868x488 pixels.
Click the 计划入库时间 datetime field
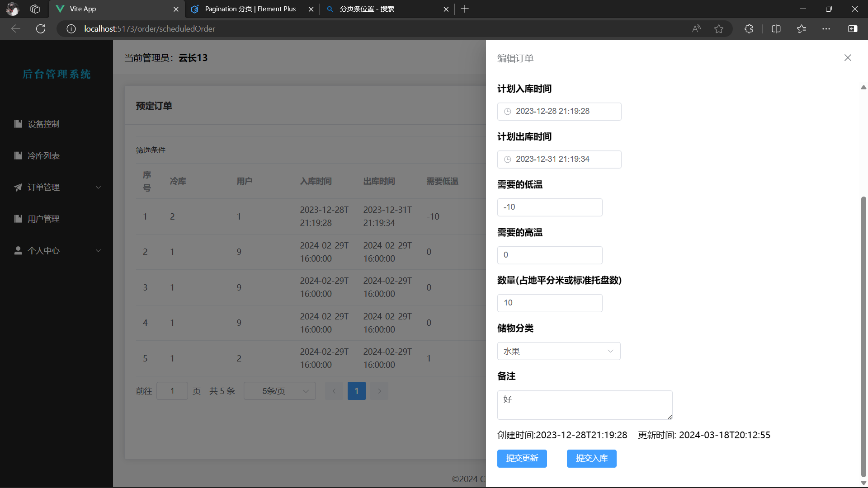point(559,111)
